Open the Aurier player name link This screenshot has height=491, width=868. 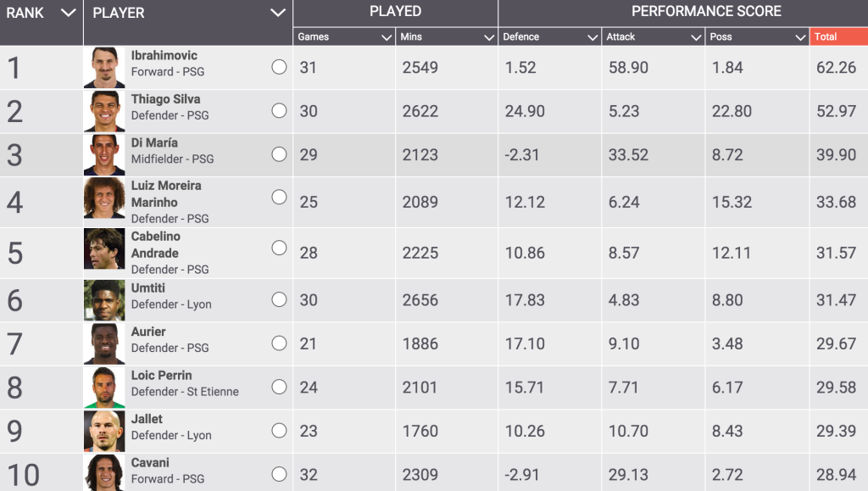pyautogui.click(x=148, y=332)
